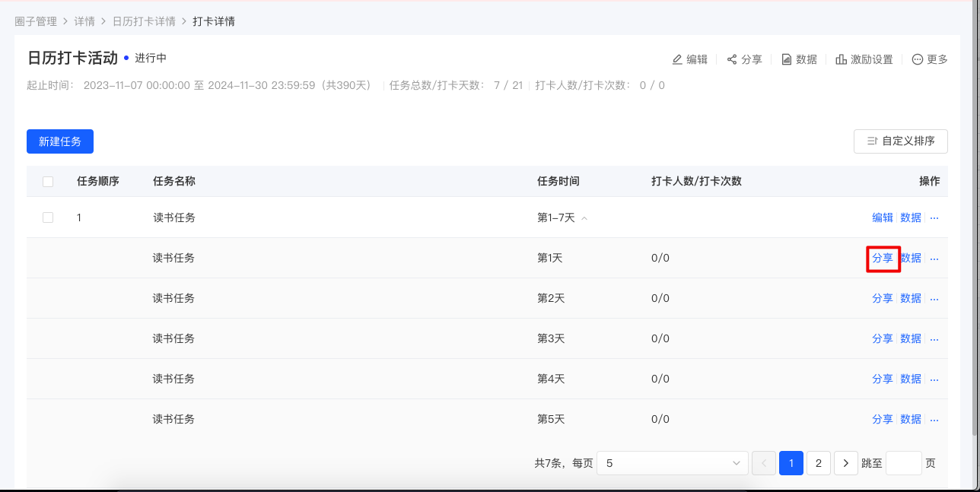
Task: Click the 进行中 status label
Action: [x=151, y=59]
